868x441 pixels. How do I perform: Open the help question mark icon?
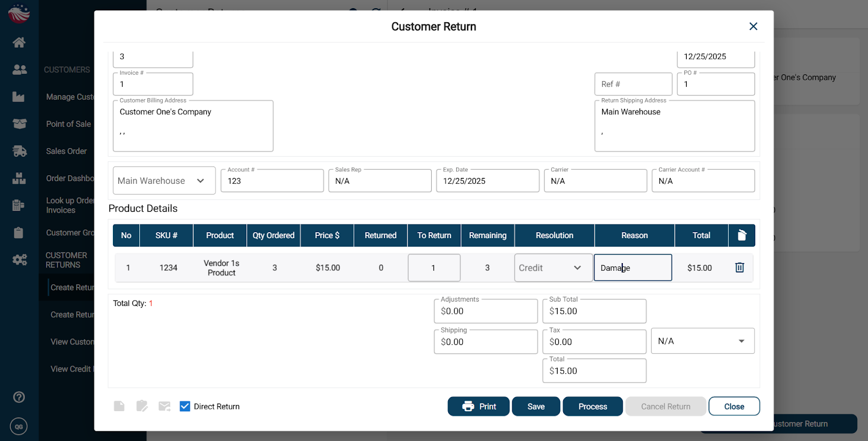click(19, 397)
